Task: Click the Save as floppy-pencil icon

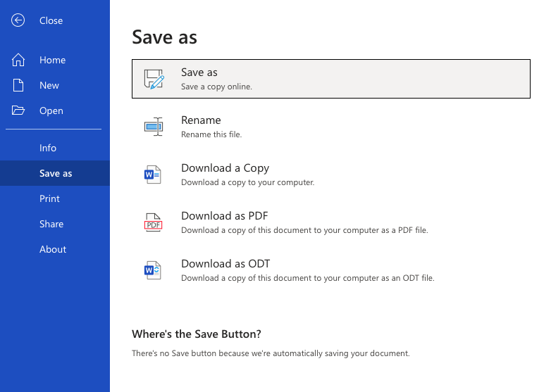Action: [154, 79]
